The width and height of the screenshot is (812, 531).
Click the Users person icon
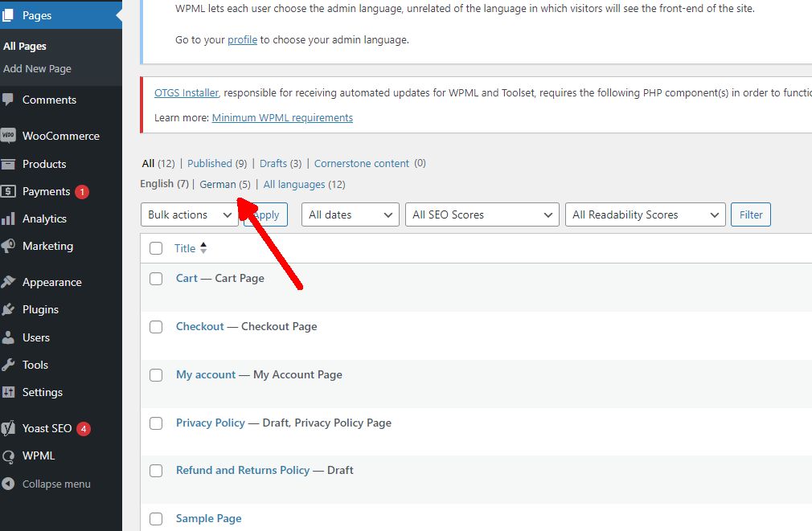click(x=8, y=337)
